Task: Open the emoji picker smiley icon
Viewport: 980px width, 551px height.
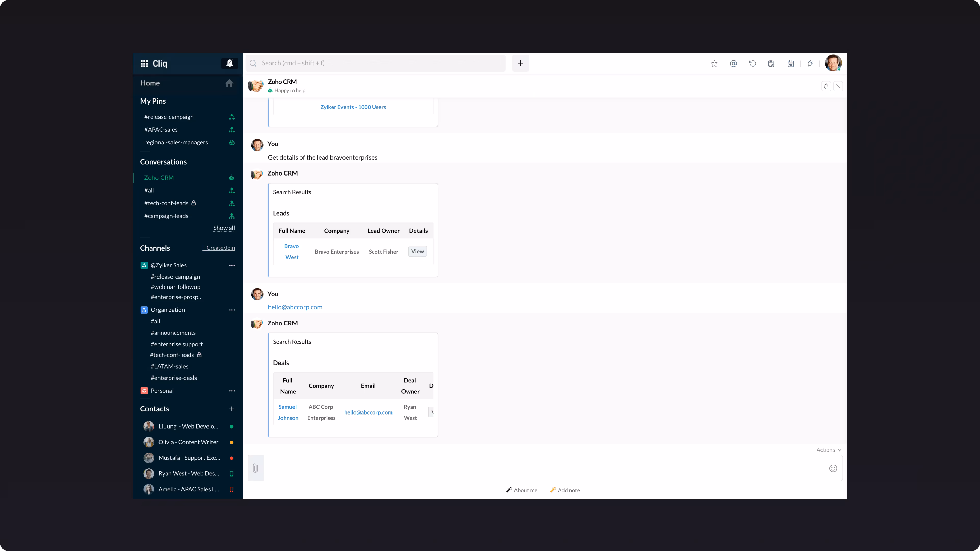Action: 833,468
